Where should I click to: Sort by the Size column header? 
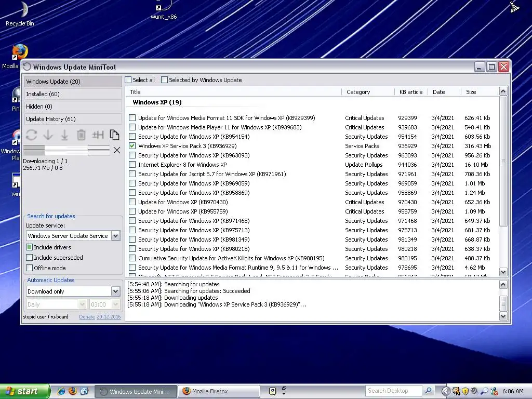coord(480,92)
